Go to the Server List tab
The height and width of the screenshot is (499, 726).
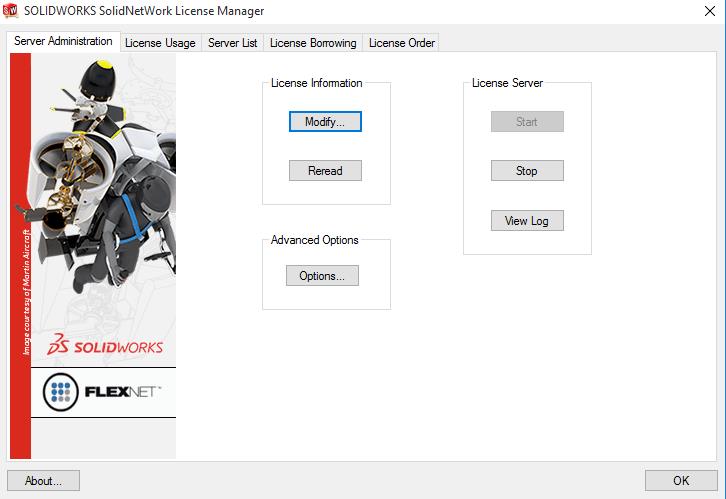pos(232,43)
